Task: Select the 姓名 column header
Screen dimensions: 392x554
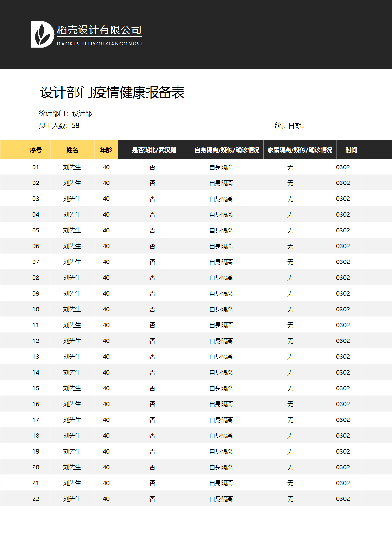Action: point(72,150)
